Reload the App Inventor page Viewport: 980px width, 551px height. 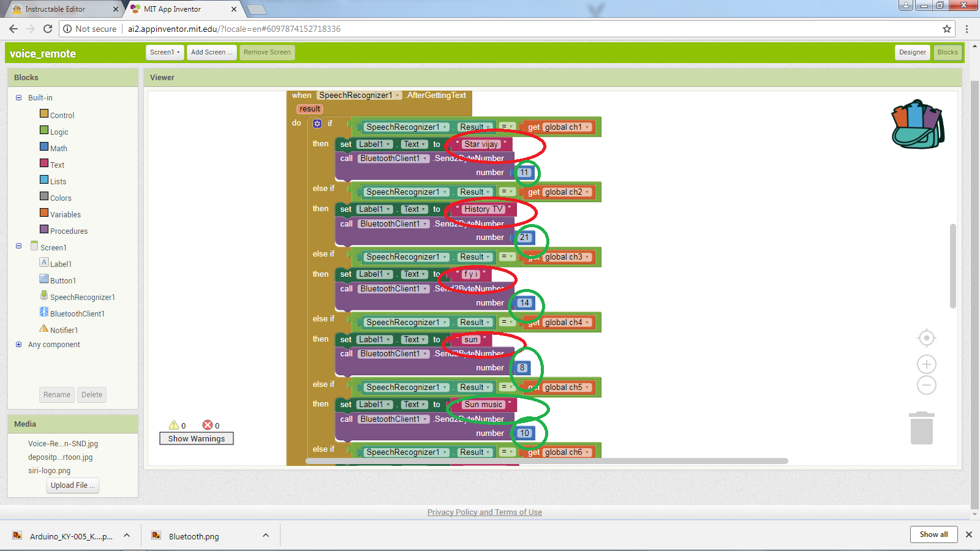click(48, 29)
